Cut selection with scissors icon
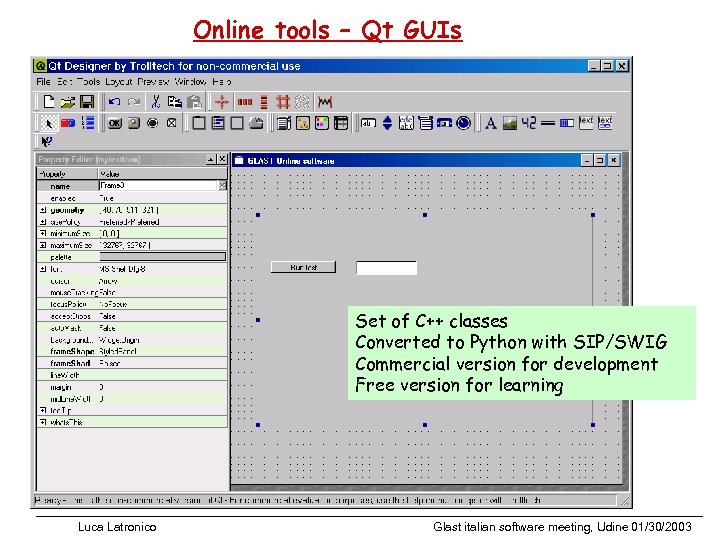 pos(156,101)
